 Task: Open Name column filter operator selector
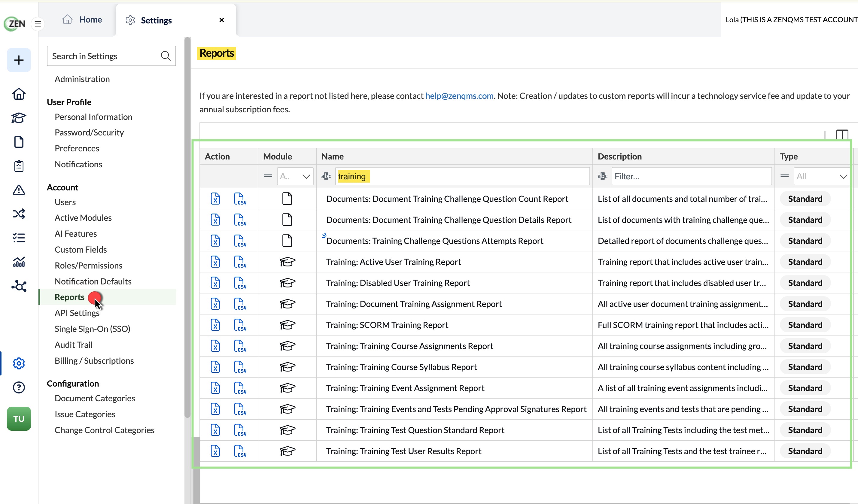click(x=326, y=176)
